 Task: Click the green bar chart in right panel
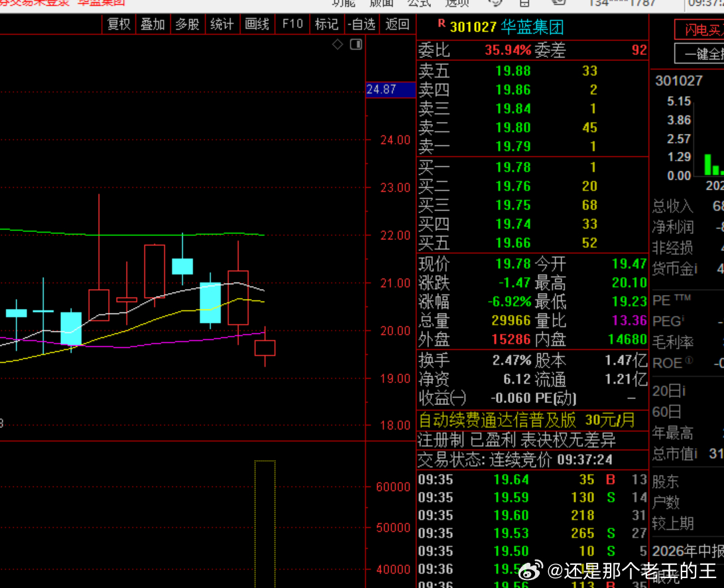pyautogui.click(x=713, y=165)
